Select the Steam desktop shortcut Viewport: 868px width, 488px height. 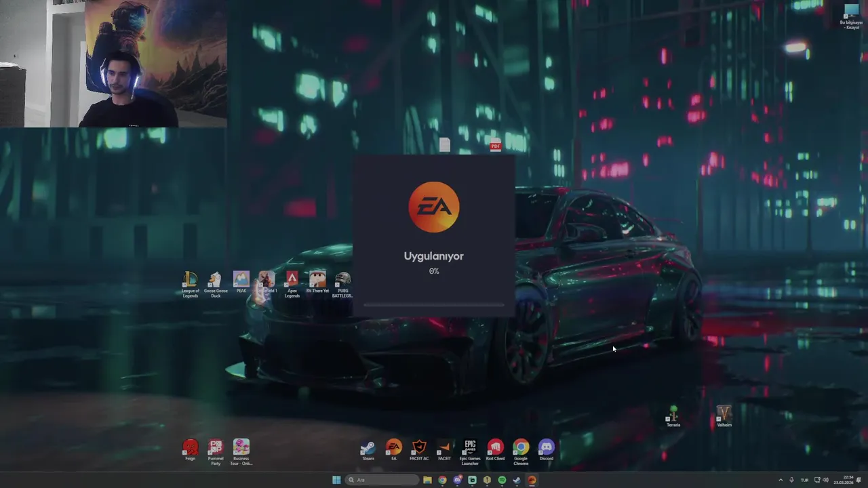(368, 450)
